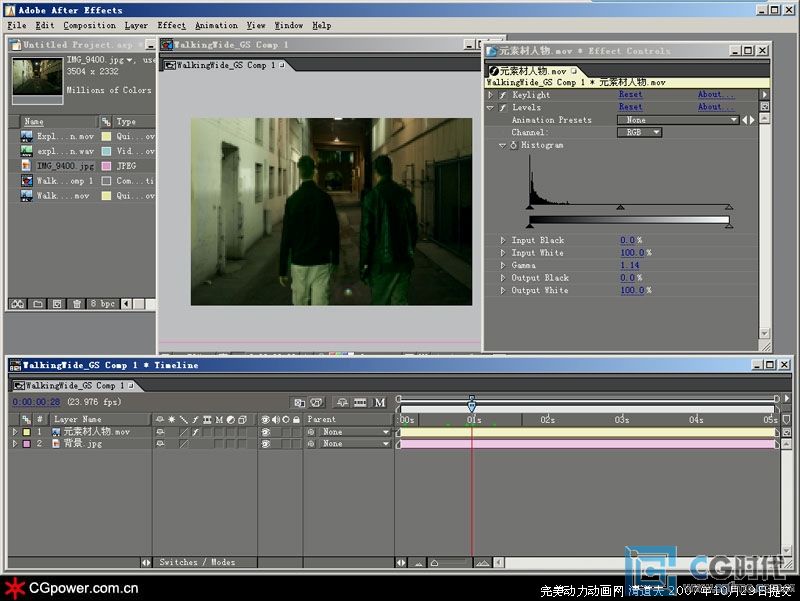Open the Effect menu
Image resolution: width=800 pixels, height=601 pixels.
tap(171, 26)
